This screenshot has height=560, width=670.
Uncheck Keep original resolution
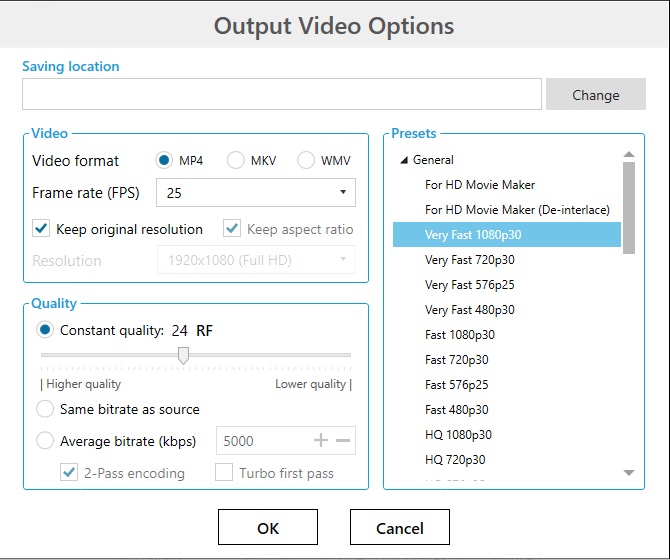[x=41, y=229]
